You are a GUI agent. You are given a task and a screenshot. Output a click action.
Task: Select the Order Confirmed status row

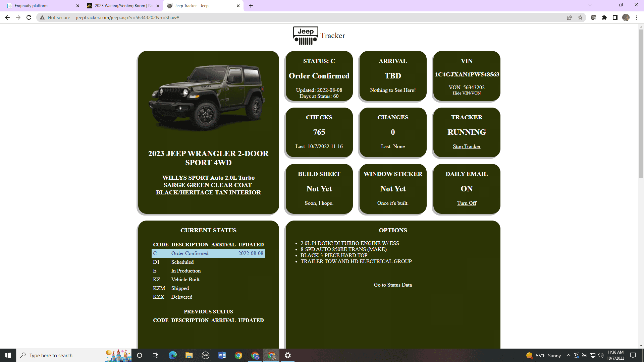208,253
